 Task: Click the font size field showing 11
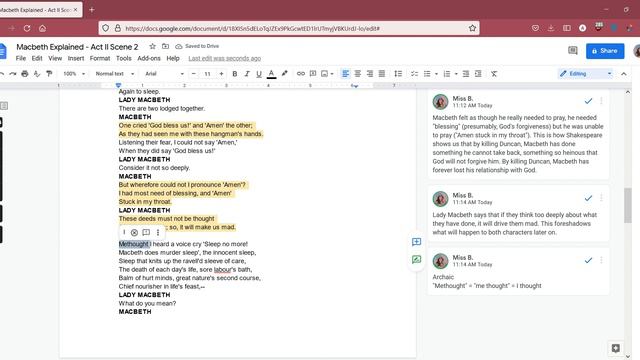pyautogui.click(x=207, y=74)
